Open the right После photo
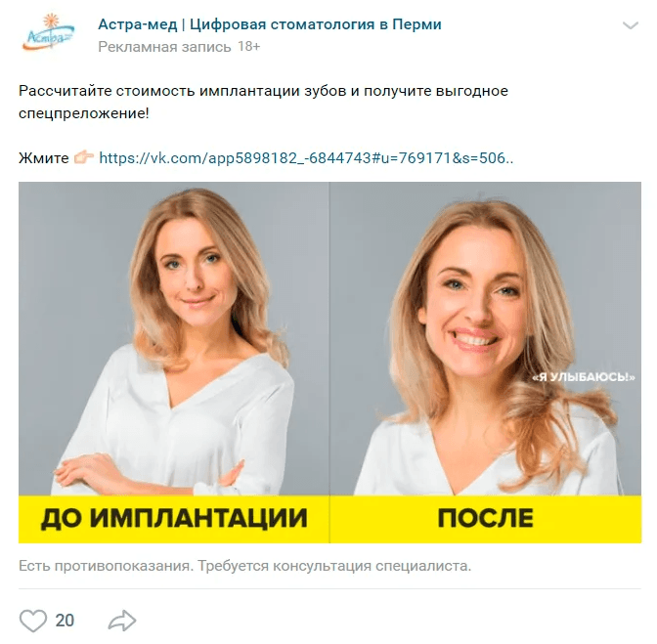Viewport: 657px width, 644px height. 486,338
